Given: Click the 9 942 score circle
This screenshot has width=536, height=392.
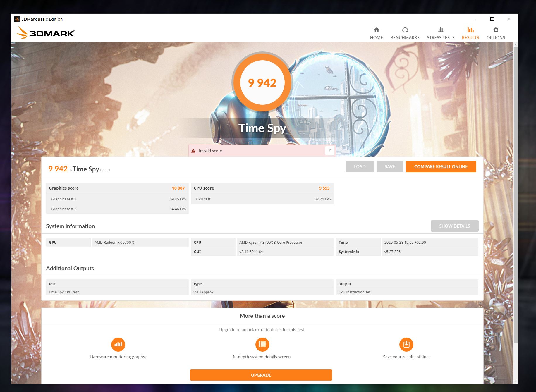Looking at the screenshot, I should (x=262, y=83).
